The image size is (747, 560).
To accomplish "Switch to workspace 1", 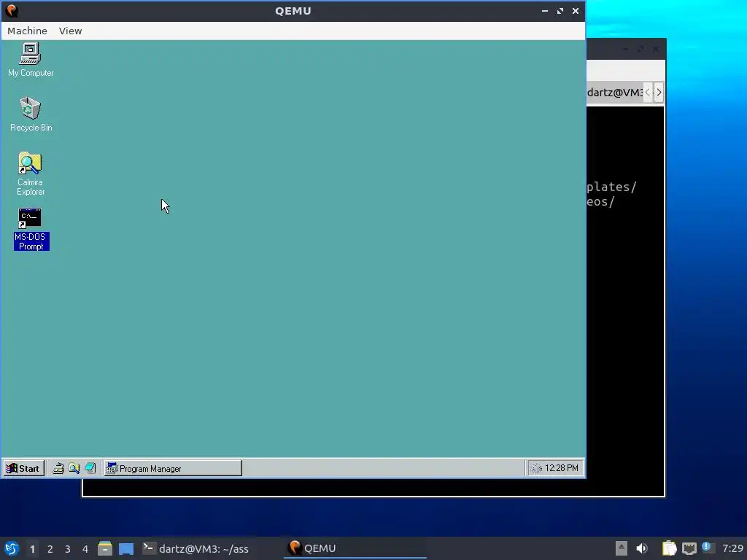I will coord(32,549).
